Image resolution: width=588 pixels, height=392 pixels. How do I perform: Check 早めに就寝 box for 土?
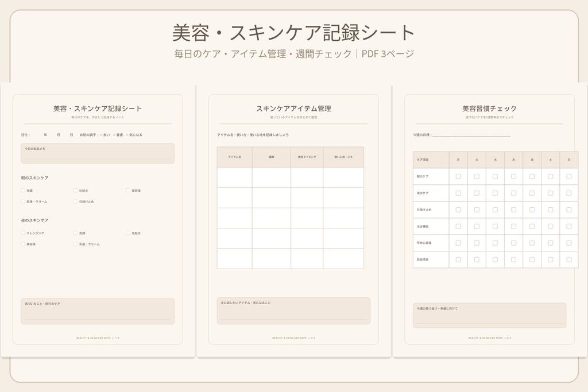(x=551, y=243)
